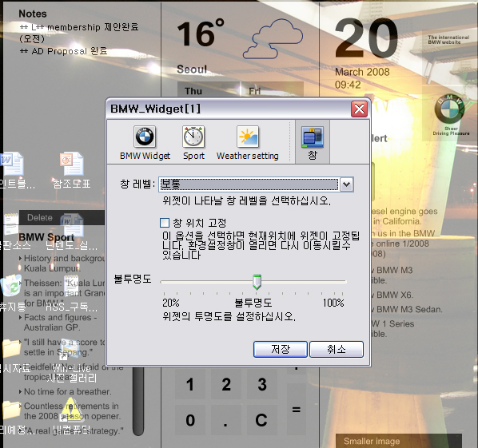This screenshot has width=478, height=448.
Task: Open the Word file icon above BMW Sport heading
Action: (72, 225)
